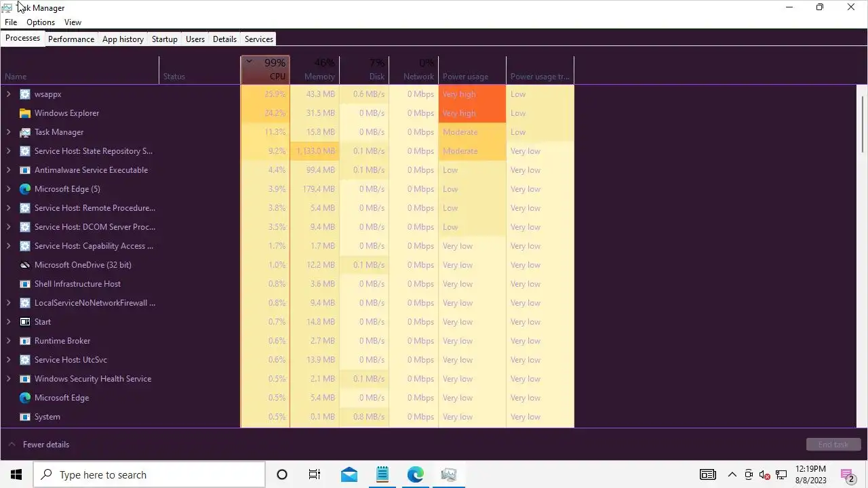Open the Notepad taskbar icon
This screenshot has height=488, width=868.
coord(382,474)
